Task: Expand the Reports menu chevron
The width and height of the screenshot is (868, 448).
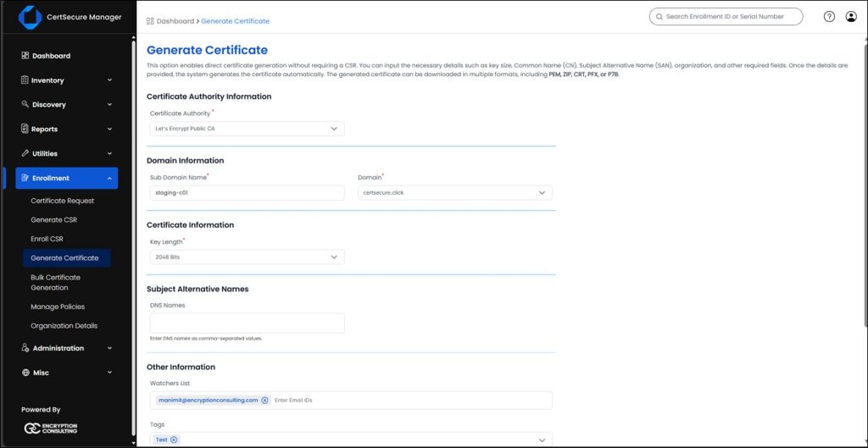Action: click(x=109, y=129)
